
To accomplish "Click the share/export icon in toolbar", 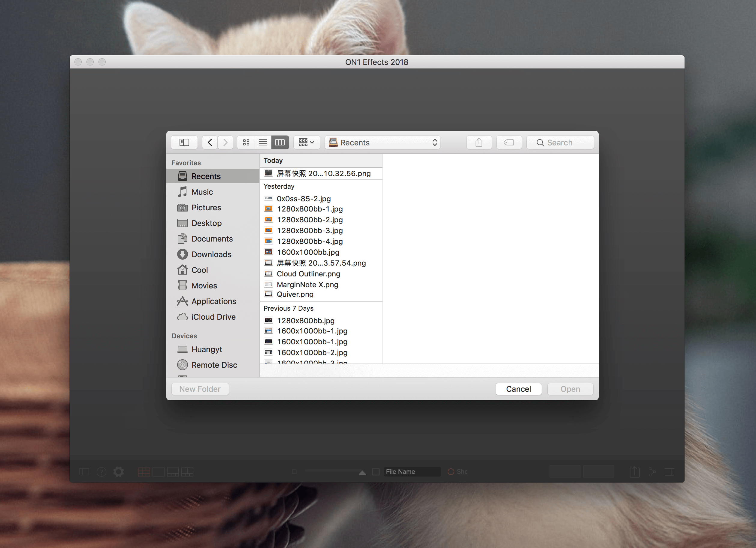I will click(480, 143).
